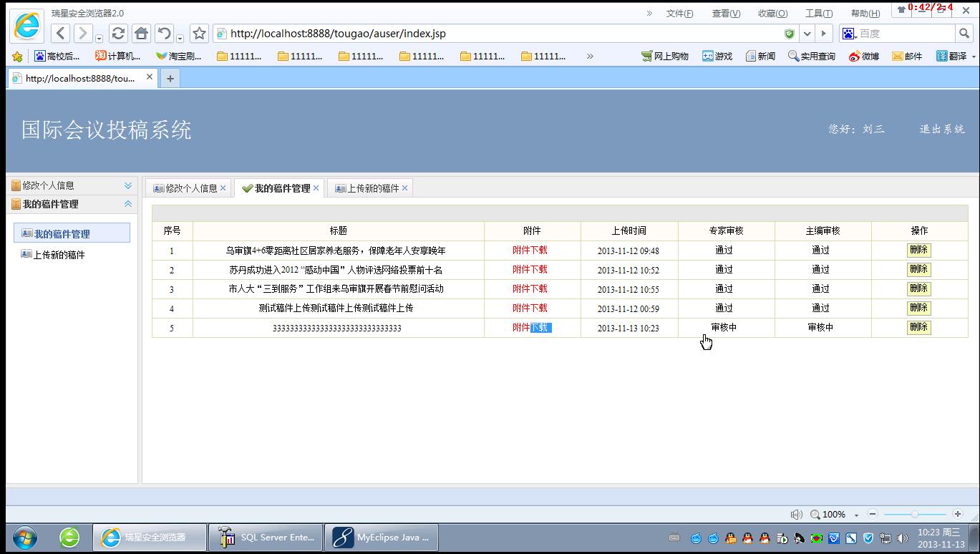
Task: Increase zoom with the plus button
Action: pos(958,514)
